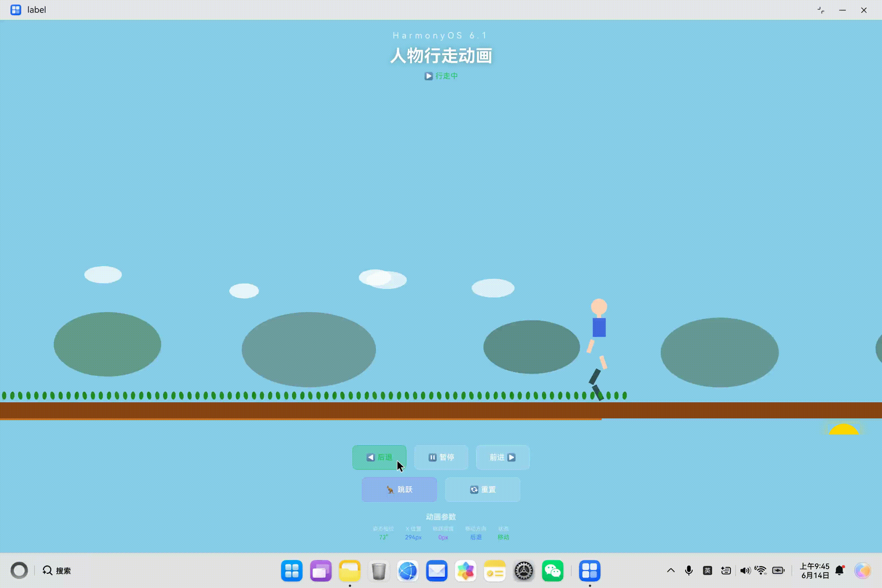The image size is (882, 588).
Task: Open the yellow notes card dock icon
Action: (495, 571)
